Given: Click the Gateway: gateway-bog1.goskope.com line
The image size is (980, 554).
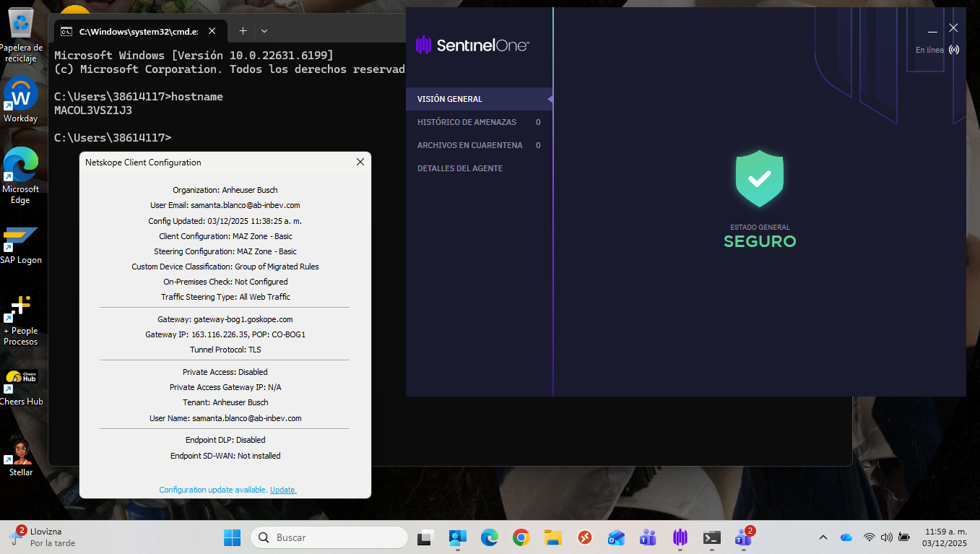Looking at the screenshot, I should [225, 319].
